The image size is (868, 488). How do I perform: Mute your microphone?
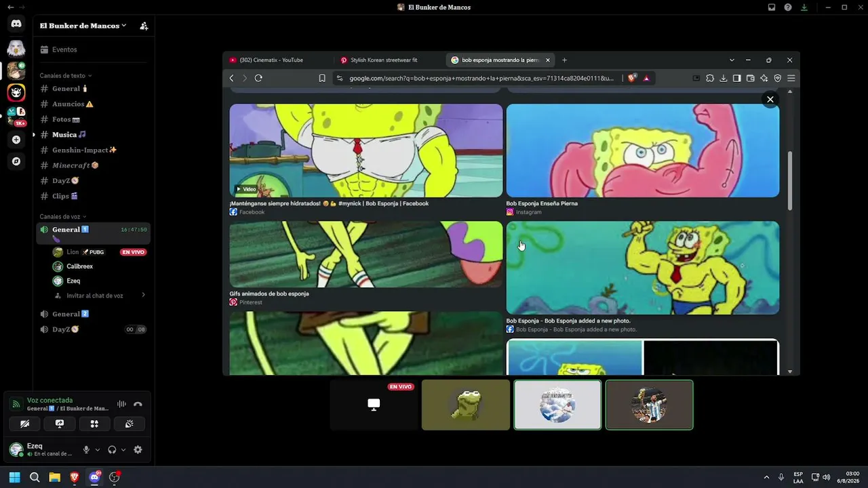[x=86, y=449]
